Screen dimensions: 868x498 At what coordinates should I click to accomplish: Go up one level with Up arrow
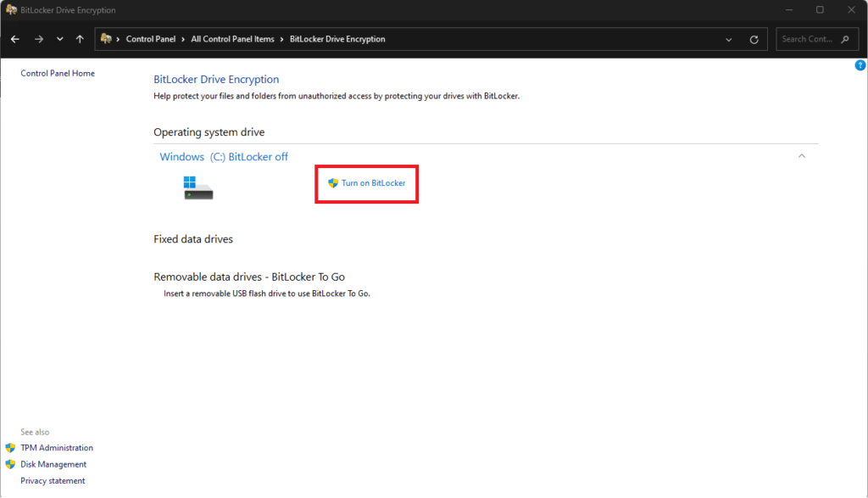click(80, 39)
